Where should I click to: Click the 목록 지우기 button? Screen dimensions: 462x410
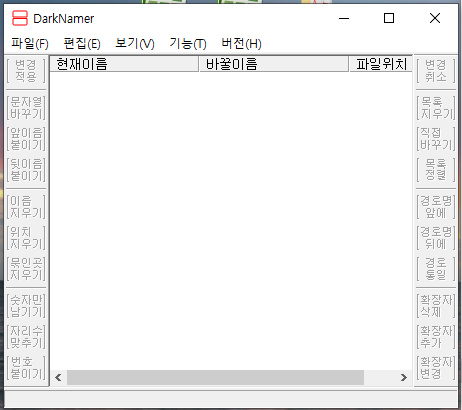pos(436,108)
